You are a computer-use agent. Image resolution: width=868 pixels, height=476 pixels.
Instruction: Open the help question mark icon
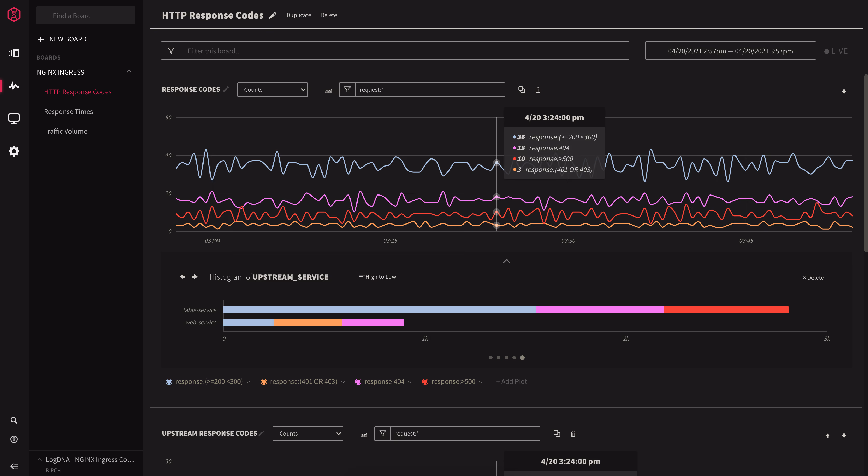(x=14, y=439)
